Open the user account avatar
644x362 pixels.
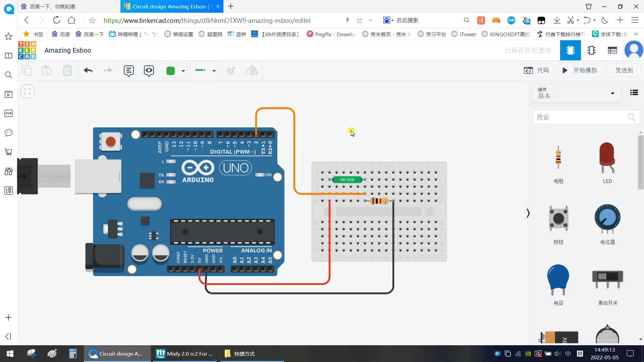[x=634, y=50]
